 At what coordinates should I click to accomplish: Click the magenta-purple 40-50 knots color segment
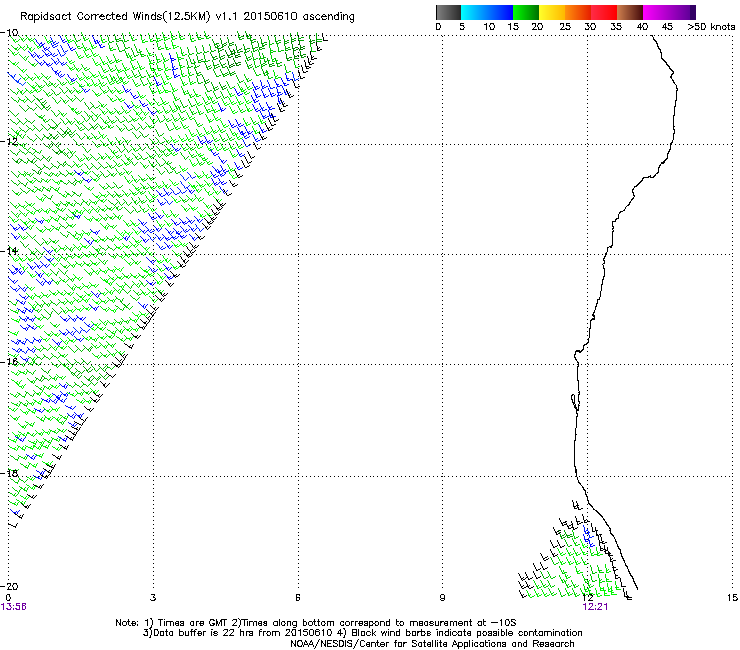point(669,12)
